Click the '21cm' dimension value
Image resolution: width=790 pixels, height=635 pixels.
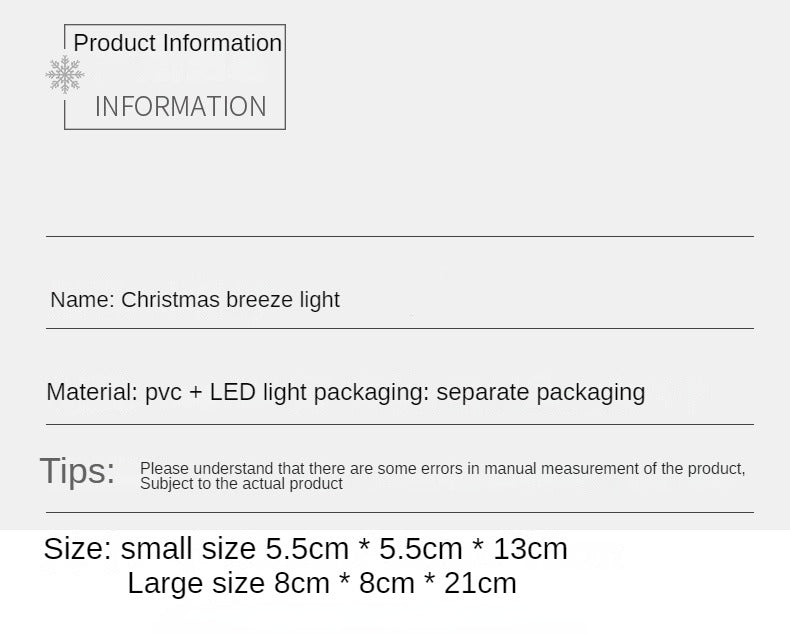(x=478, y=584)
